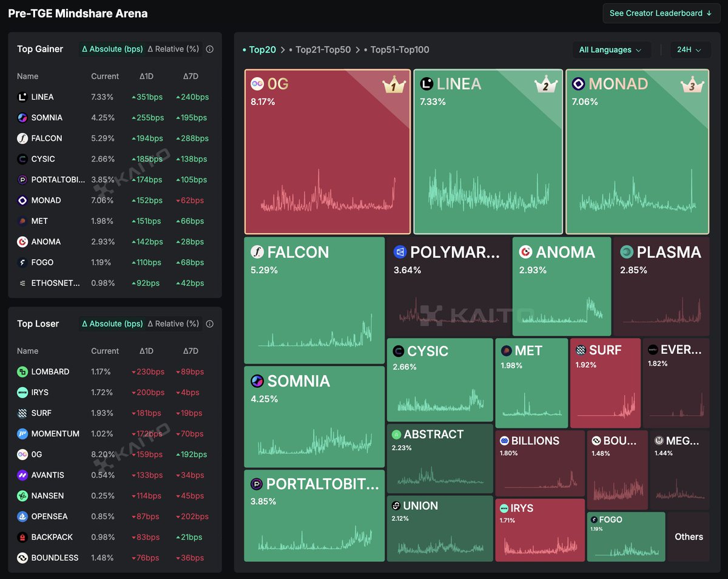Image resolution: width=728 pixels, height=579 pixels.
Task: Click the SURF logo in Top Loser list
Action: [x=22, y=413]
